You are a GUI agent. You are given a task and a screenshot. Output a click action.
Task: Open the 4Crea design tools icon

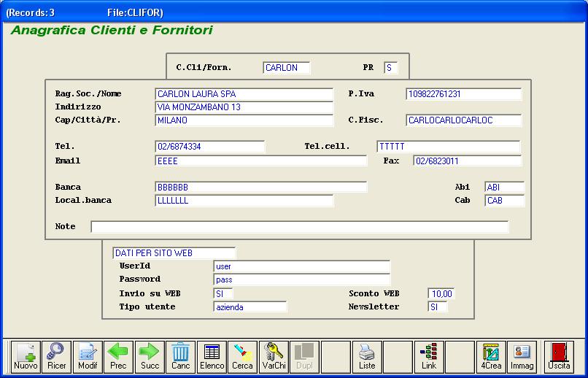(491, 357)
